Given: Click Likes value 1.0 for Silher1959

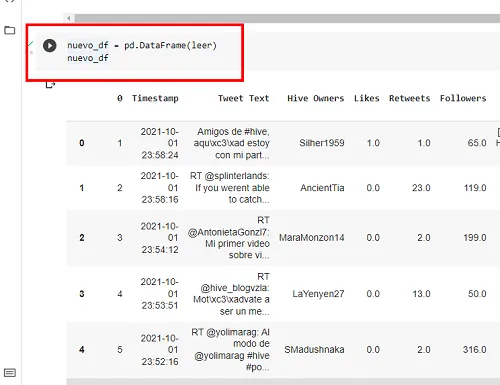Looking at the screenshot, I should tap(373, 143).
